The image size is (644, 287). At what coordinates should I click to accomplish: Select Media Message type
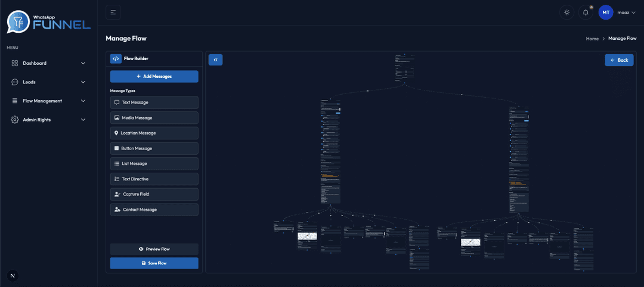(x=154, y=118)
